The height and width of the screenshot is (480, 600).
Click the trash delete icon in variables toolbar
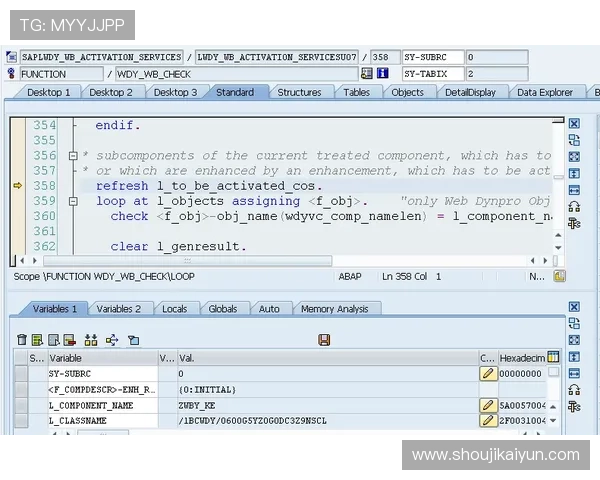[x=22, y=340]
